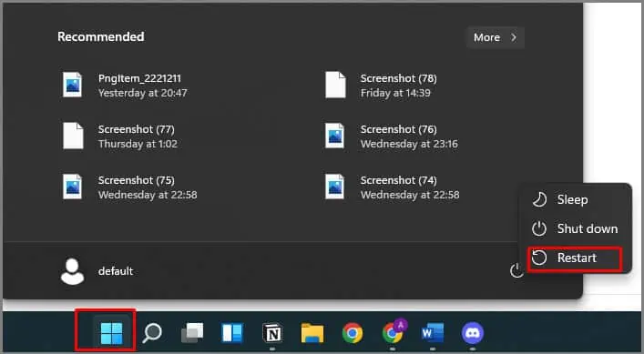Click the "default" account name
The height and width of the screenshot is (354, 644).
point(116,271)
